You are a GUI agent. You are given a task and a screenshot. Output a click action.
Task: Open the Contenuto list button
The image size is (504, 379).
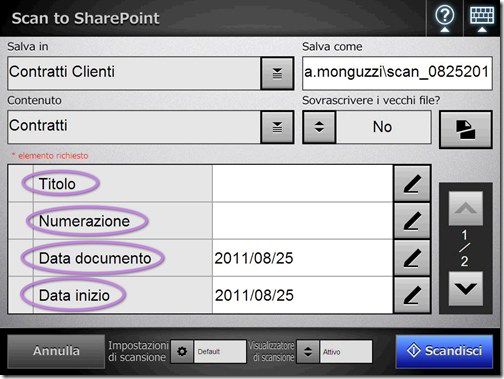coord(277,127)
